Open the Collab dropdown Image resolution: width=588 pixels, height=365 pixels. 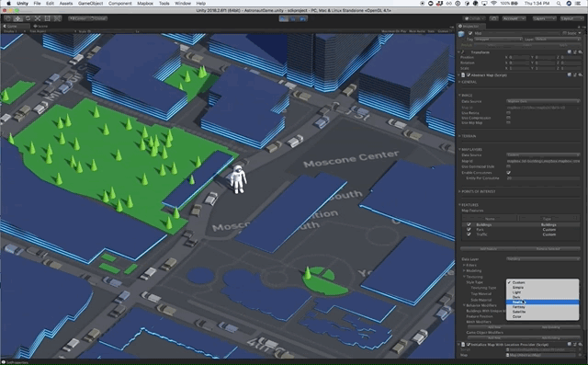(474, 18)
